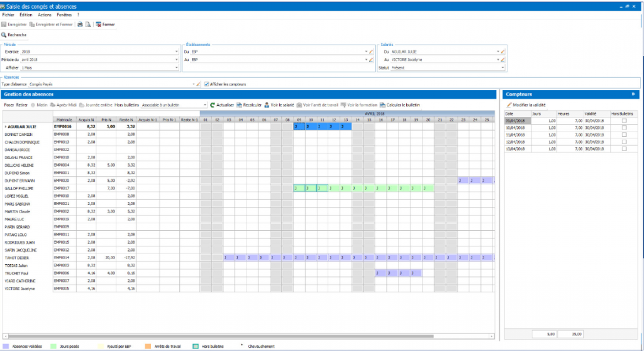Open the Fichier menu
This screenshot has height=351, width=644.
point(8,15)
